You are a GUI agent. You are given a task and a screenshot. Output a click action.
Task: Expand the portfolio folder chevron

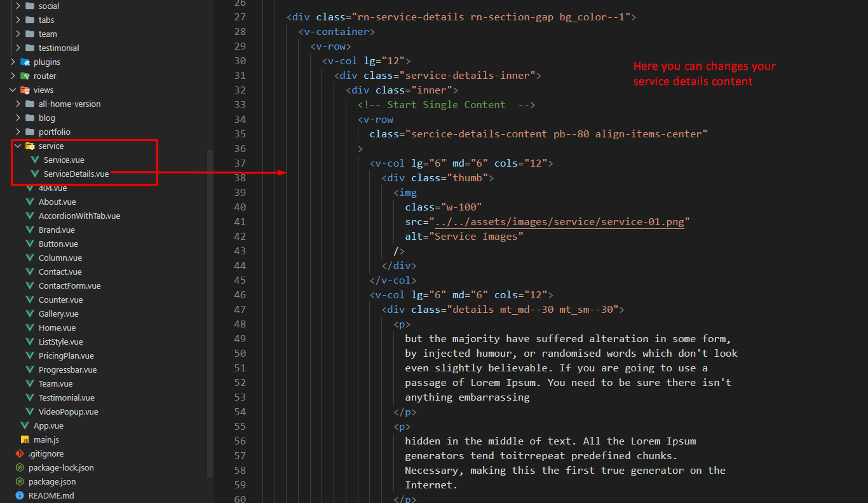click(18, 132)
